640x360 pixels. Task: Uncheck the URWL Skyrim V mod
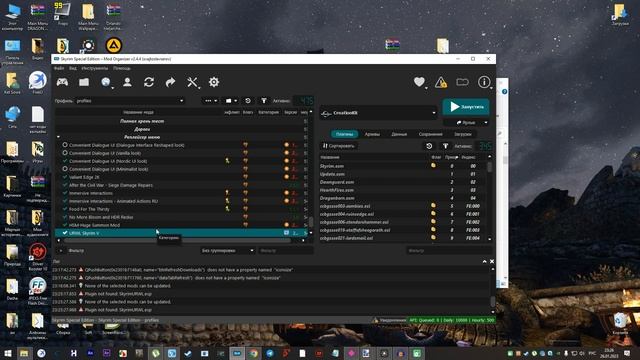(65, 233)
